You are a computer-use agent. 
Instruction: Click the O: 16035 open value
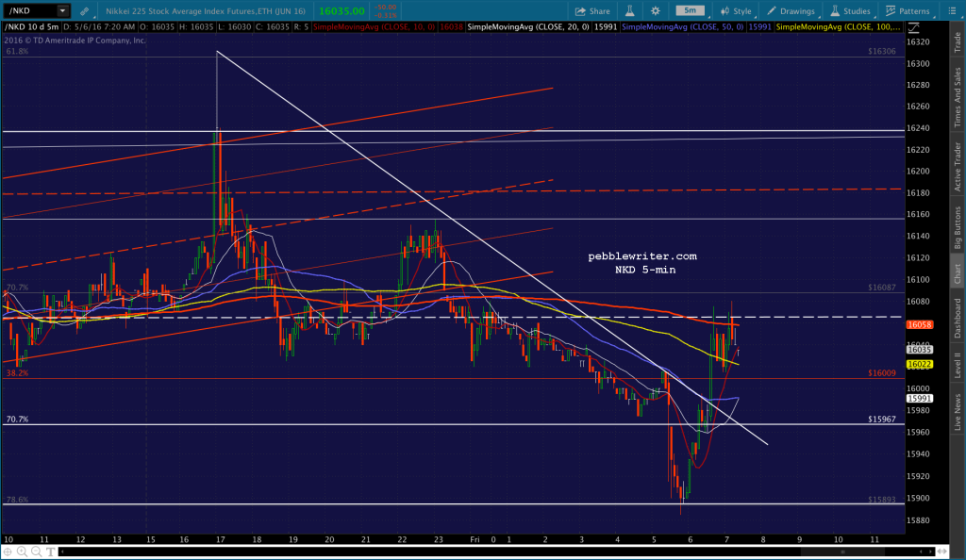158,27
